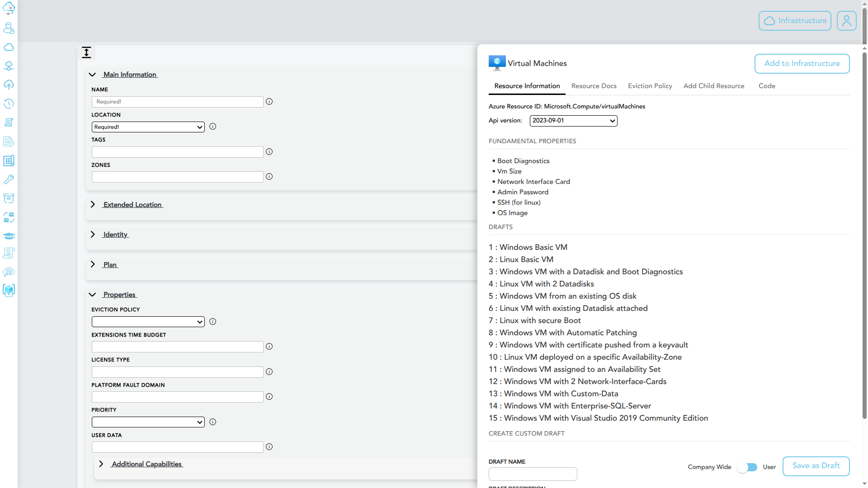Show info for the NAME field
Viewport: 868px width, 488px height.
(269, 102)
